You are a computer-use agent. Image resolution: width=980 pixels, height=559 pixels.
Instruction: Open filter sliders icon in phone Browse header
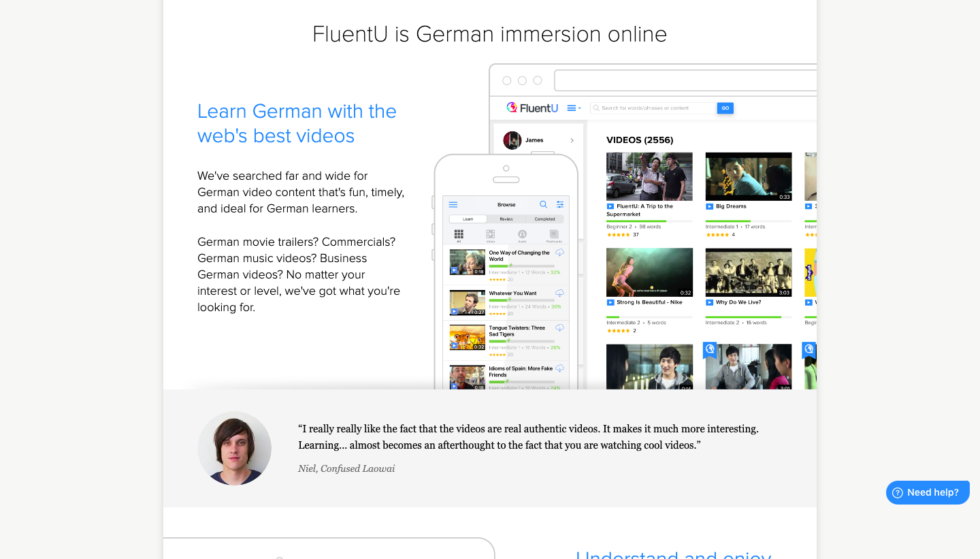point(560,204)
